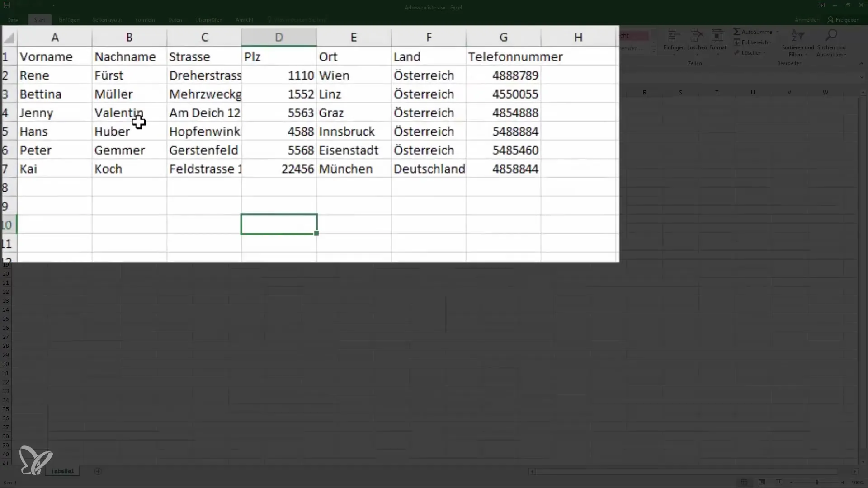Open the Bearbeiten Löschen dropdown arrow
This screenshot has height=488, width=868.
coord(764,53)
